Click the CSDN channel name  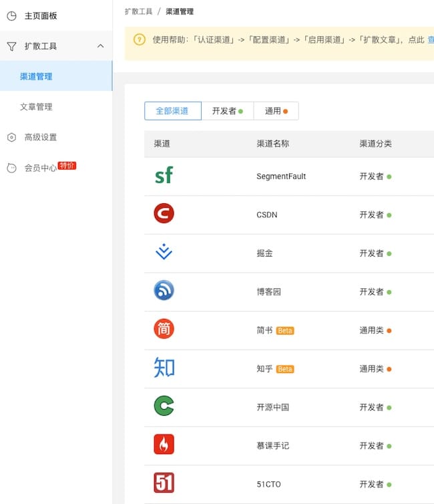pyautogui.click(x=267, y=215)
